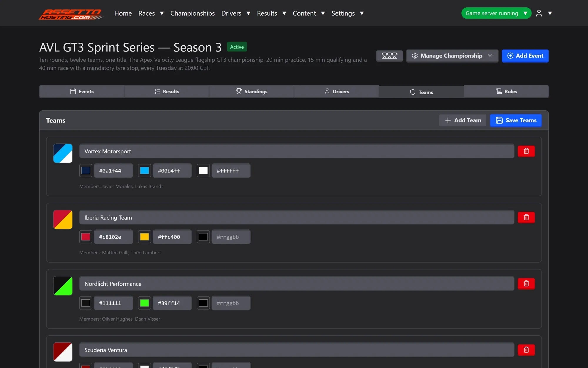Open Nordlicht Performance's #111111 color swatch

coord(86,303)
